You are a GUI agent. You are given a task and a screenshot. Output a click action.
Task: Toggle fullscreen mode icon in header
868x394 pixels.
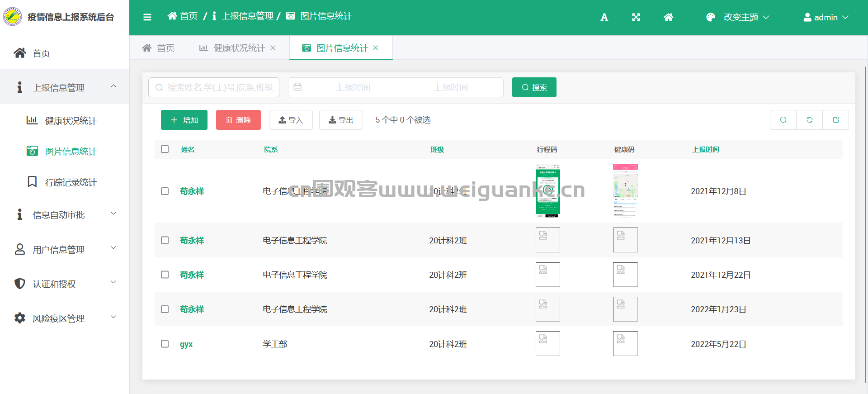636,17
